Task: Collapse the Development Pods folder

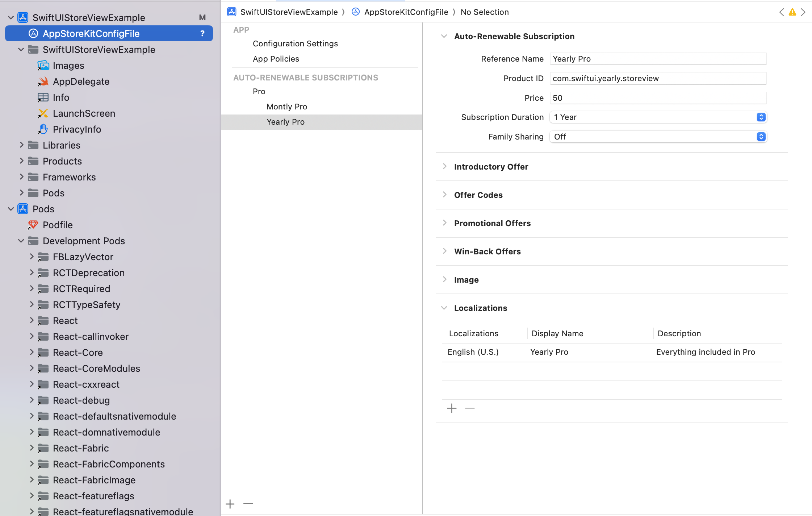Action: click(21, 241)
